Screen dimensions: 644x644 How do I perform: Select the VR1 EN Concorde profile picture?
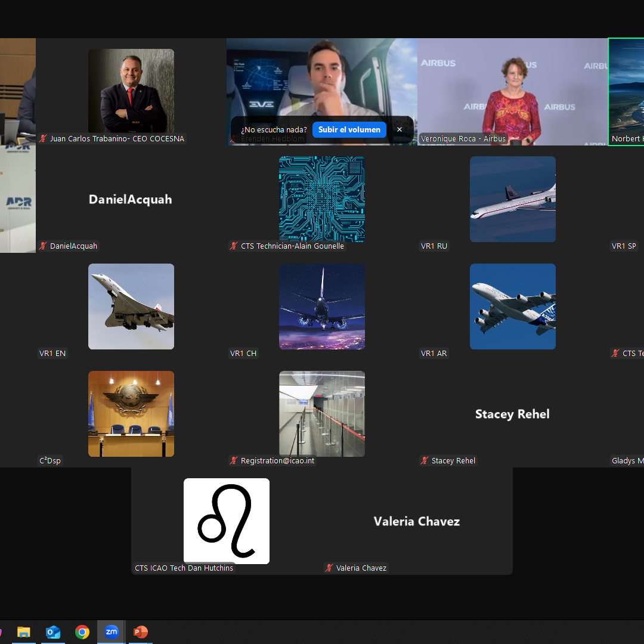pos(131,306)
